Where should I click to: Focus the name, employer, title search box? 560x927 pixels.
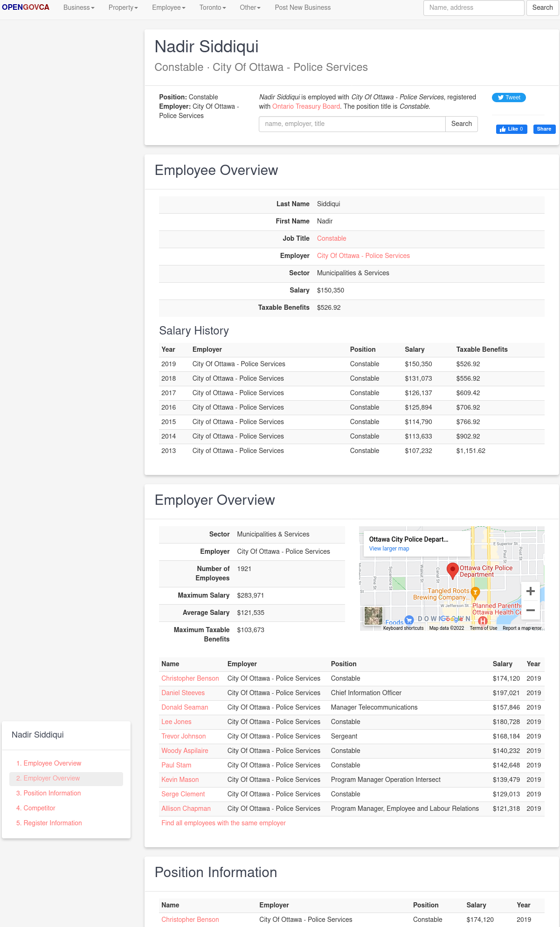coord(352,124)
